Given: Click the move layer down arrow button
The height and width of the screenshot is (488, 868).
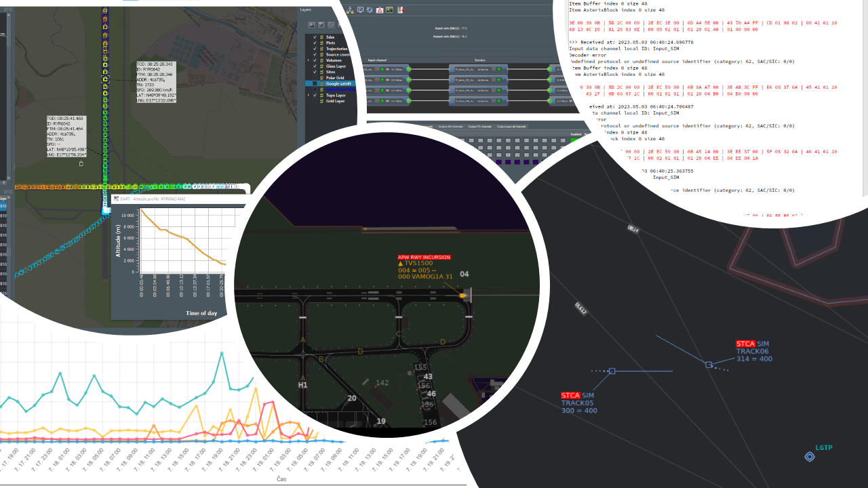Looking at the screenshot, I should click(321, 25).
